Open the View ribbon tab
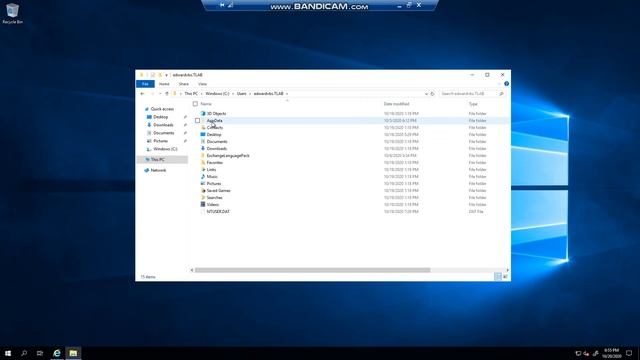 (202, 84)
